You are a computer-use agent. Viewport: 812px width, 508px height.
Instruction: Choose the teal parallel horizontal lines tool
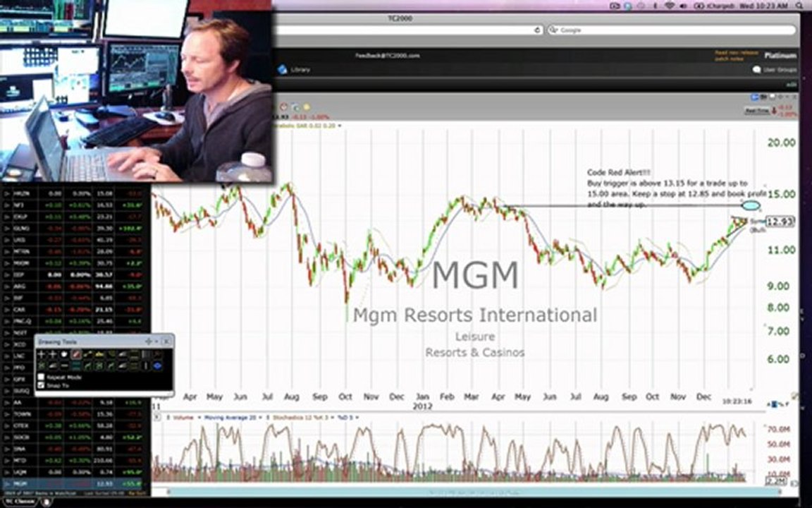[76, 366]
